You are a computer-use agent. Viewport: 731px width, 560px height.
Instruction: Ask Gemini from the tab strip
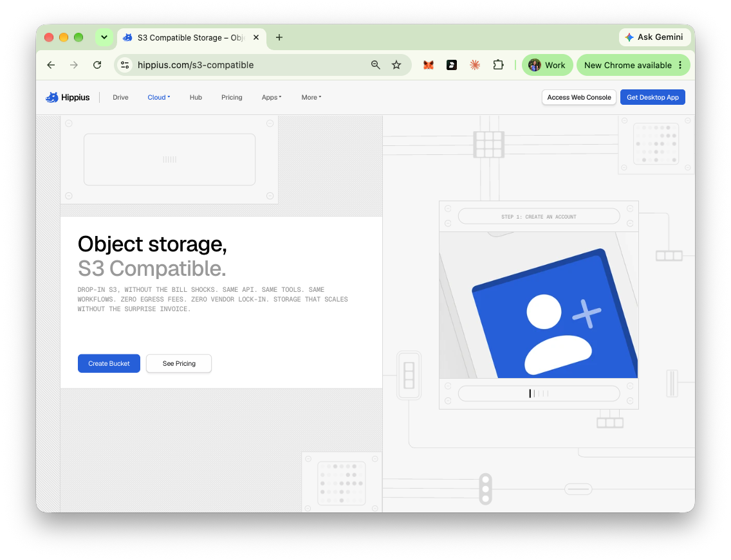click(x=654, y=37)
